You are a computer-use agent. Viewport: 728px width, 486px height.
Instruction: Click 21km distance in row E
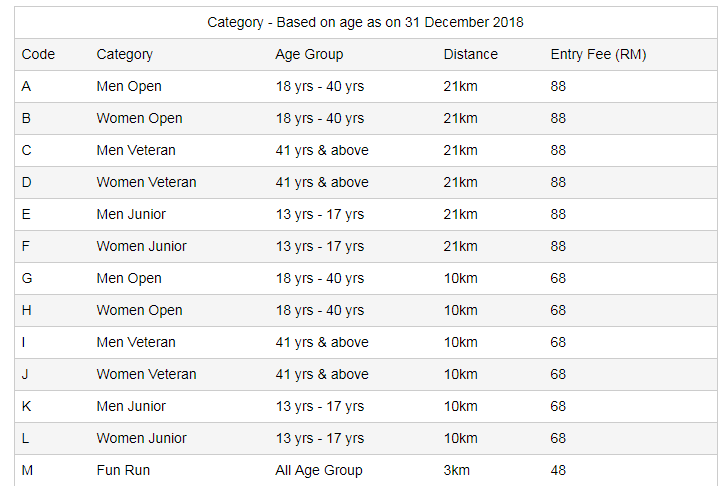[x=460, y=214]
